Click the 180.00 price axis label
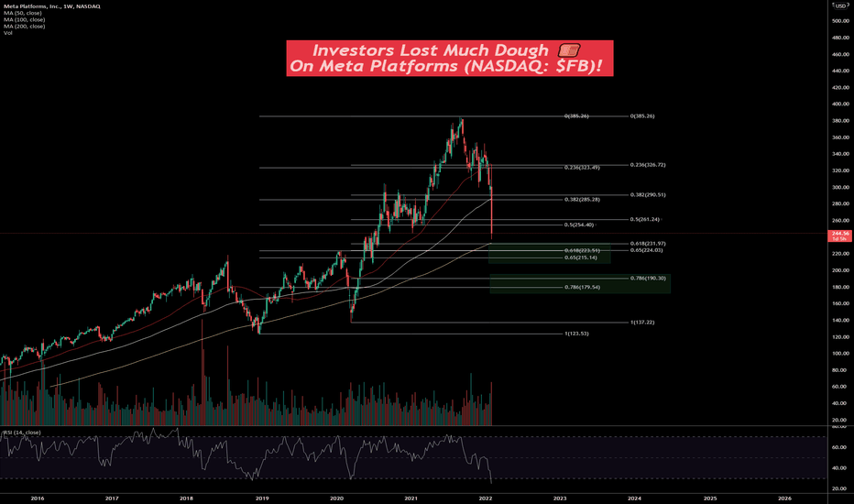 coord(840,287)
